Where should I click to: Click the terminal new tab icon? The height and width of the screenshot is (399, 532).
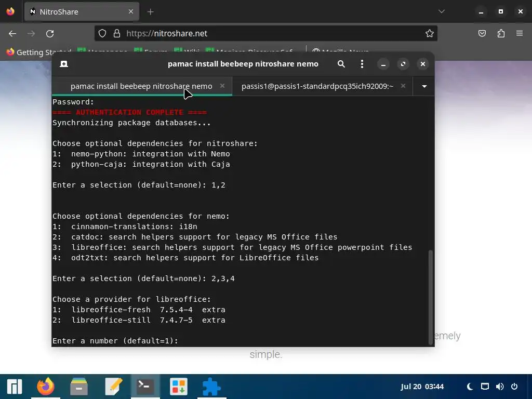pyautogui.click(x=64, y=64)
